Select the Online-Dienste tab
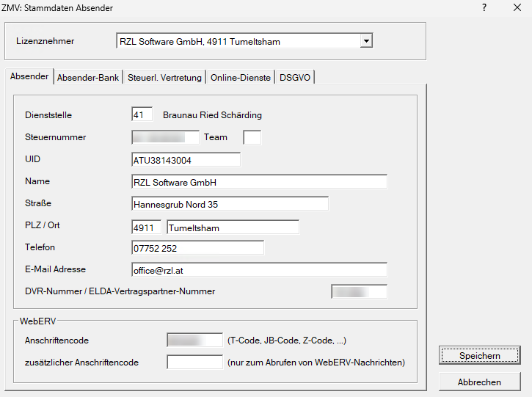This screenshot has height=397, width=532. [240, 78]
